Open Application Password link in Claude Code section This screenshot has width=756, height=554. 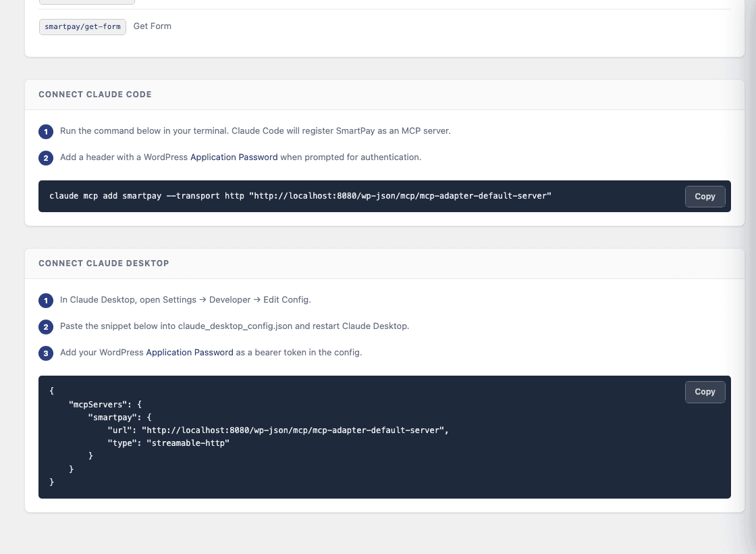[234, 157]
